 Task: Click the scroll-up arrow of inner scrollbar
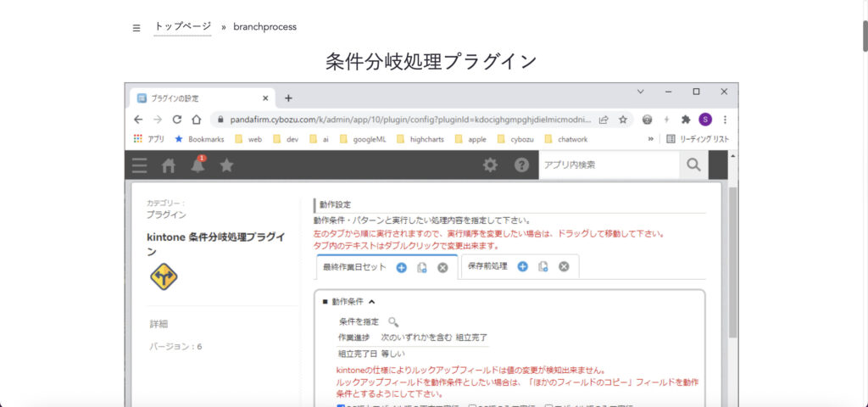(x=733, y=156)
